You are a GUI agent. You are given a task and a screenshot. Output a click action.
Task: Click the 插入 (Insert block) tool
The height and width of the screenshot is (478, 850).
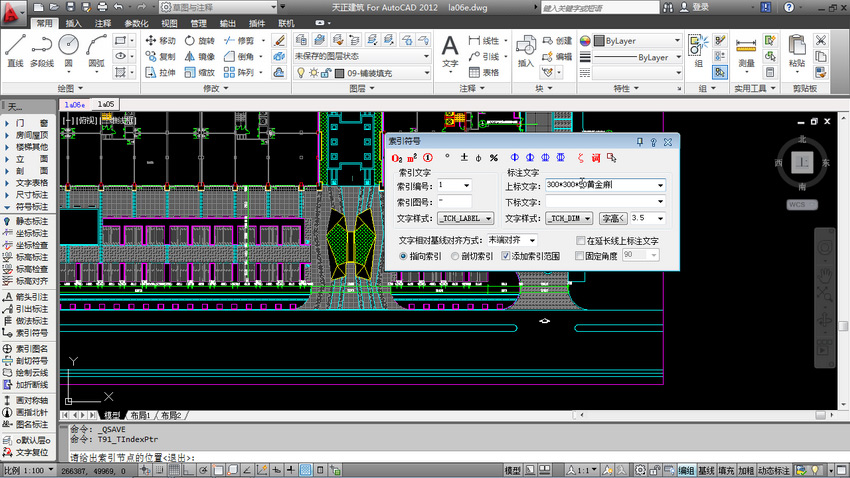[526, 51]
